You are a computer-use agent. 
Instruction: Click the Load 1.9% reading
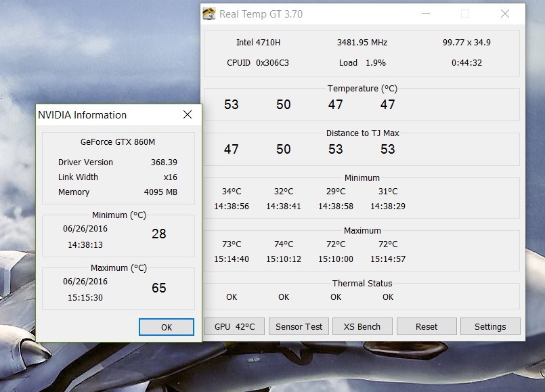coord(362,63)
